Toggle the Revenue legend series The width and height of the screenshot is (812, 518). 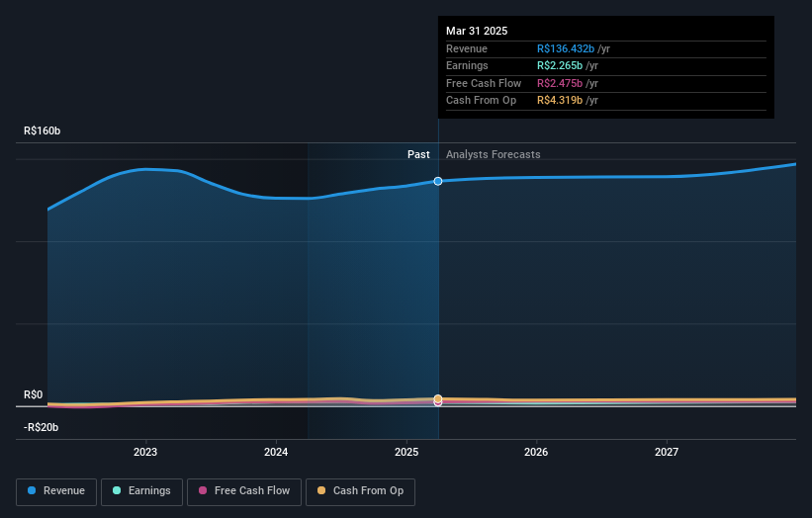pyautogui.click(x=56, y=491)
